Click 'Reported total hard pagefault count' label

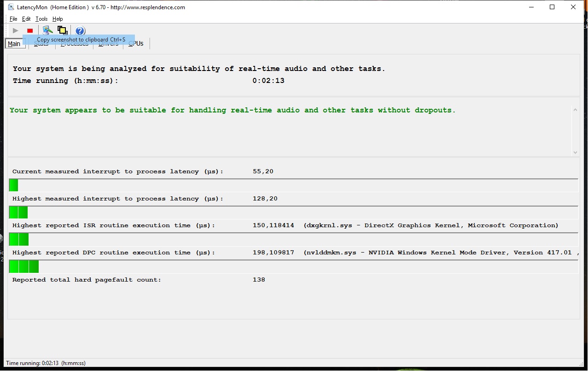pos(87,280)
